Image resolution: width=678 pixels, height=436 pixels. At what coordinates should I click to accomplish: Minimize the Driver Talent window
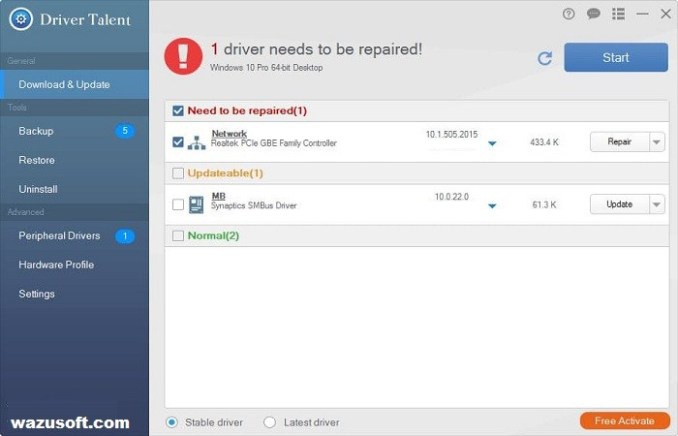[643, 14]
